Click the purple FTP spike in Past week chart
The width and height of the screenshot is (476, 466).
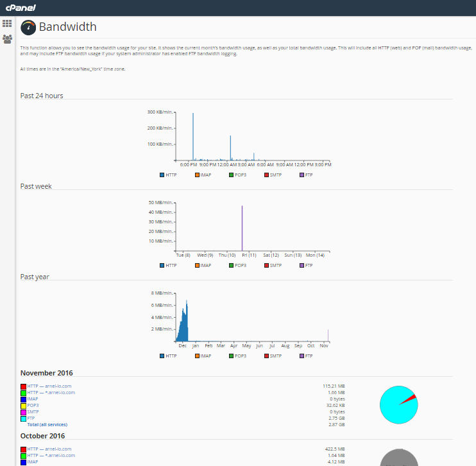coord(242,228)
